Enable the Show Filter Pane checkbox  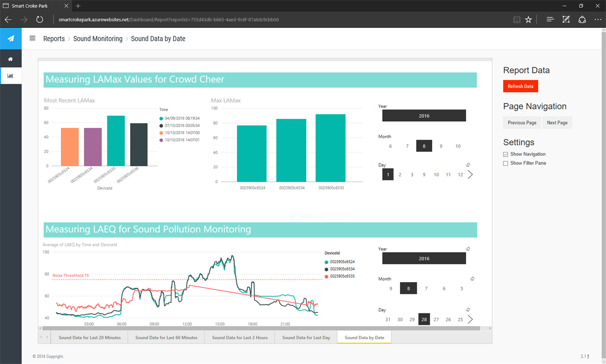(x=505, y=163)
